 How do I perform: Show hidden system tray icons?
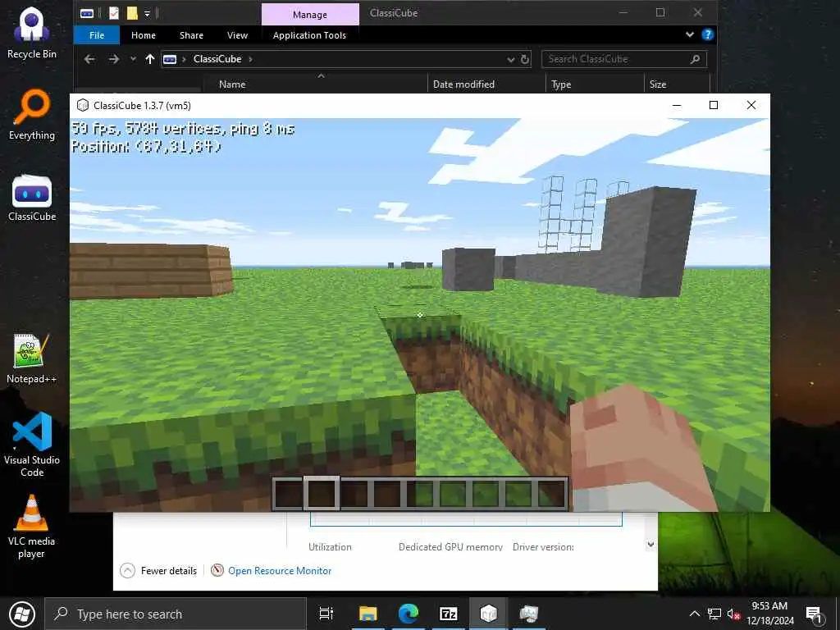click(694, 614)
